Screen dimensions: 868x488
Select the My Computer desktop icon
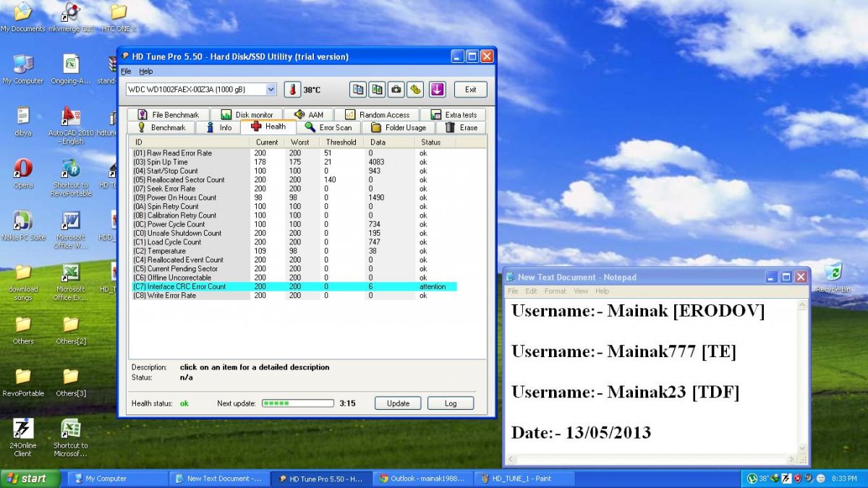pyautogui.click(x=22, y=69)
